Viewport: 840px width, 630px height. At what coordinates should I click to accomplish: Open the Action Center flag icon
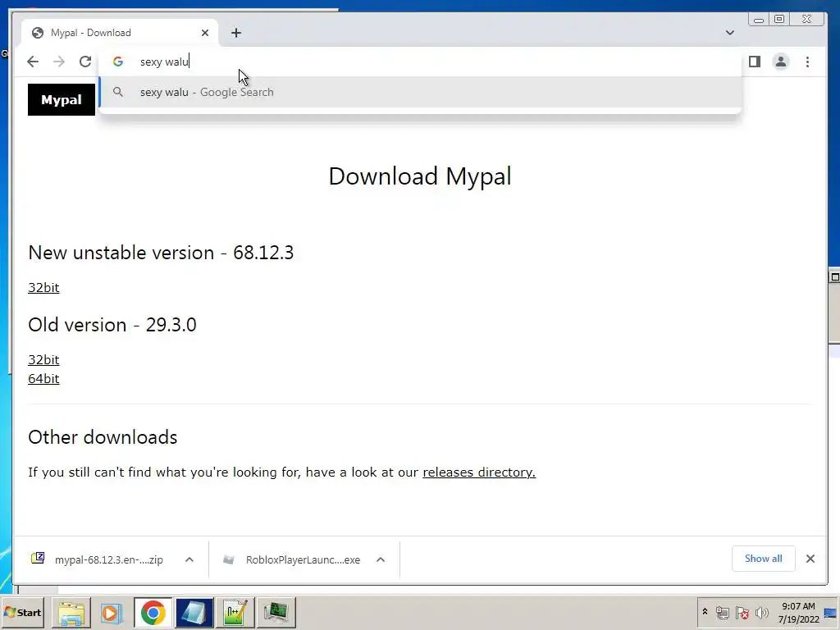pyautogui.click(x=742, y=612)
